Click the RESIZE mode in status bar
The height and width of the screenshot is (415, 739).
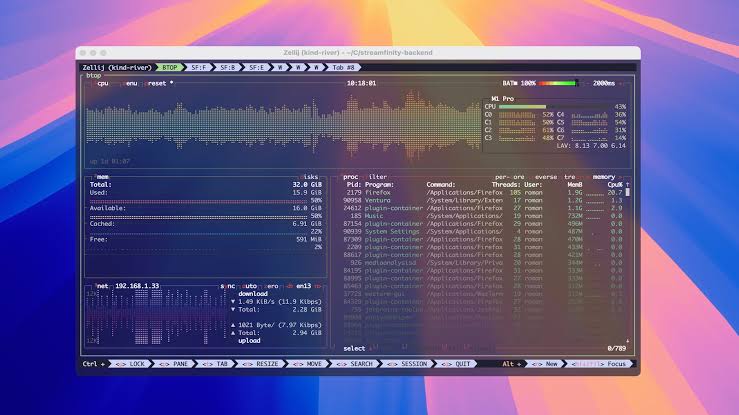click(261, 364)
